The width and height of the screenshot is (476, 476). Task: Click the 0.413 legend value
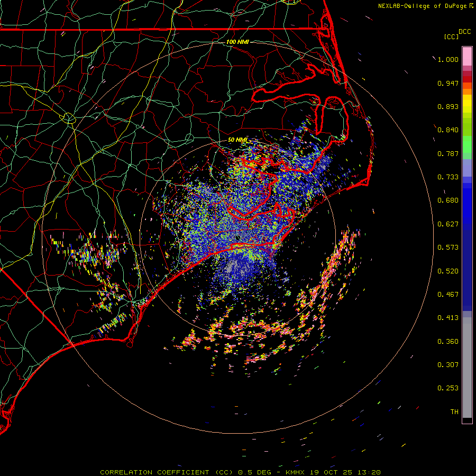point(448,318)
